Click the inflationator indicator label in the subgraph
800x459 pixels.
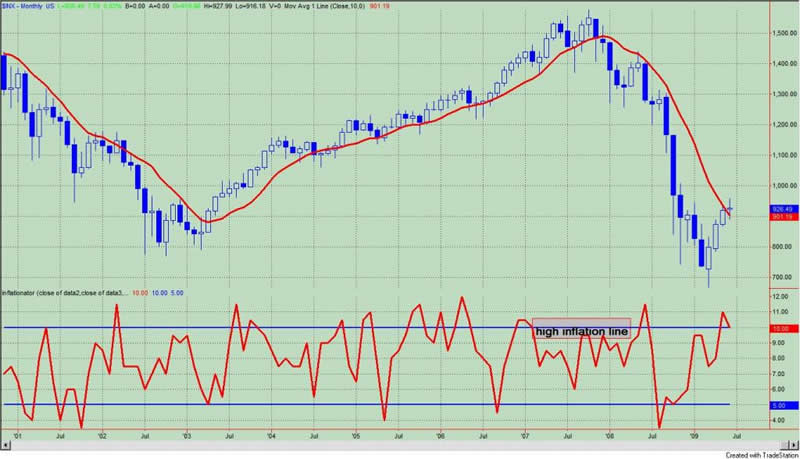(65, 293)
